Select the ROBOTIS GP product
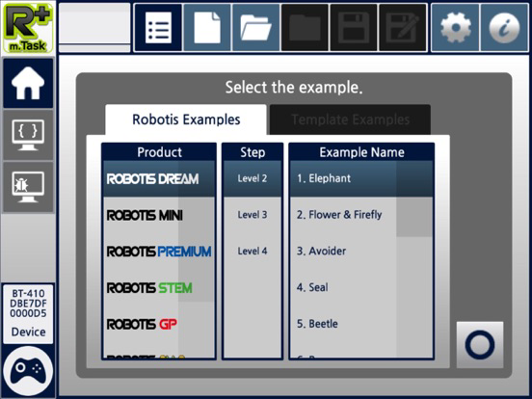532x399 pixels. click(x=159, y=325)
